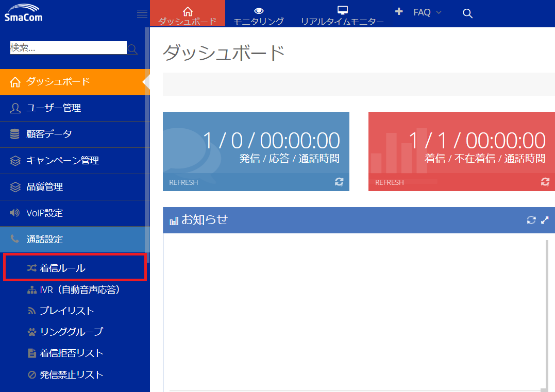The height and width of the screenshot is (392, 555).
Task: Click the ban icon beside 発信禁止リスト
Action: tap(32, 374)
